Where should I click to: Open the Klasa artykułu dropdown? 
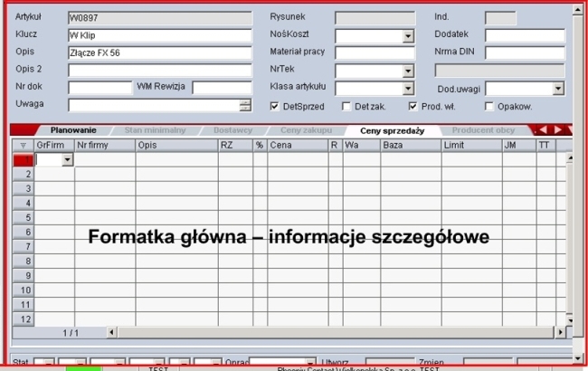(408, 89)
